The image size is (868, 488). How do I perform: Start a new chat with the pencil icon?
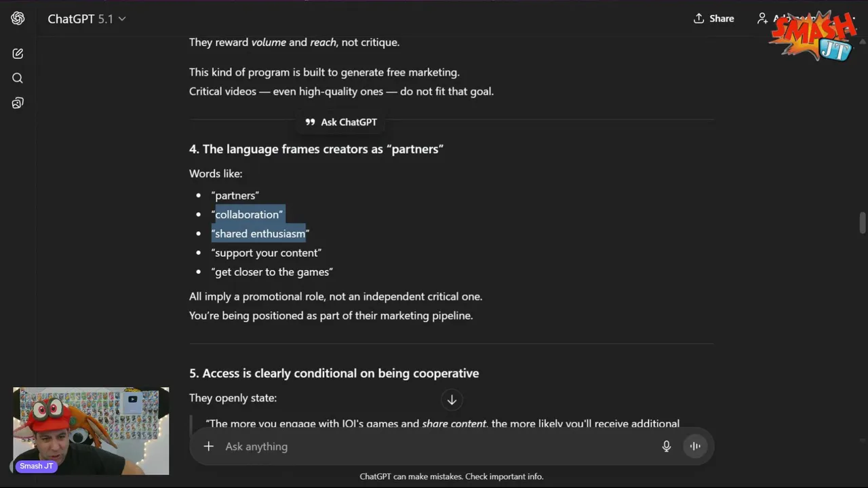pos(18,54)
